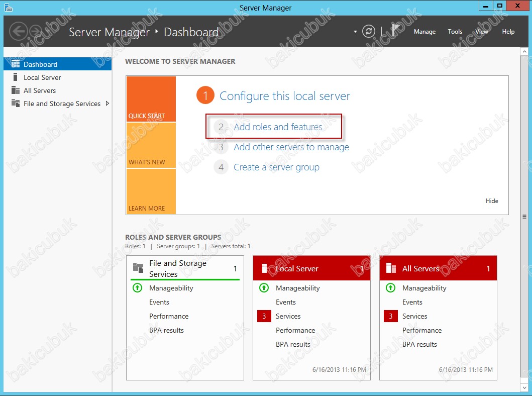
Task: Click the scrollbar down arrow
Action: coord(524,387)
